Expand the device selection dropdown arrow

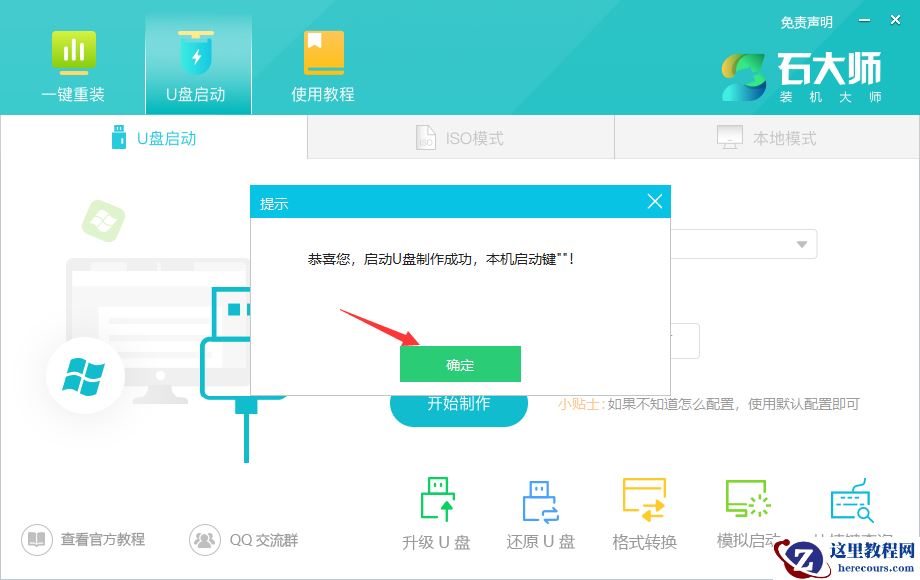click(802, 243)
